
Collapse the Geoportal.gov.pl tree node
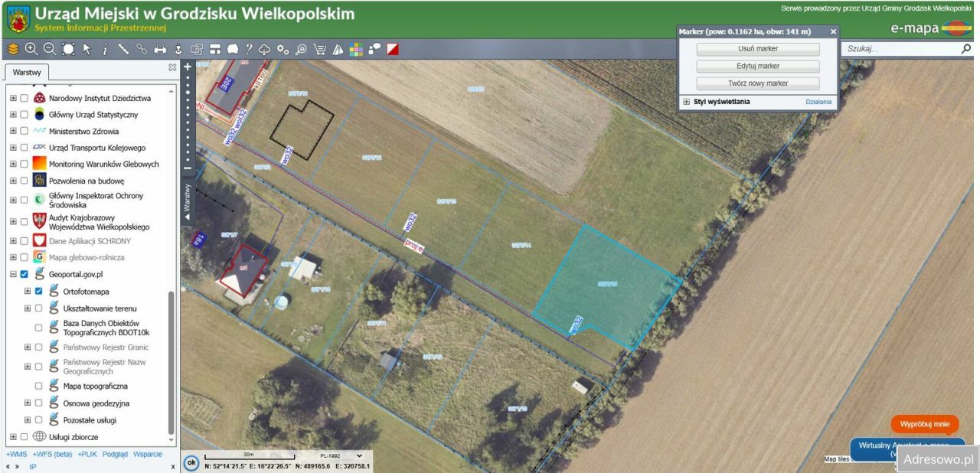(13, 274)
